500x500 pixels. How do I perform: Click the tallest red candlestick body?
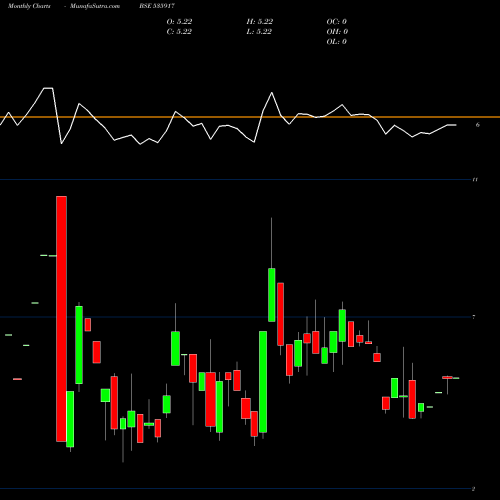click(x=61, y=319)
